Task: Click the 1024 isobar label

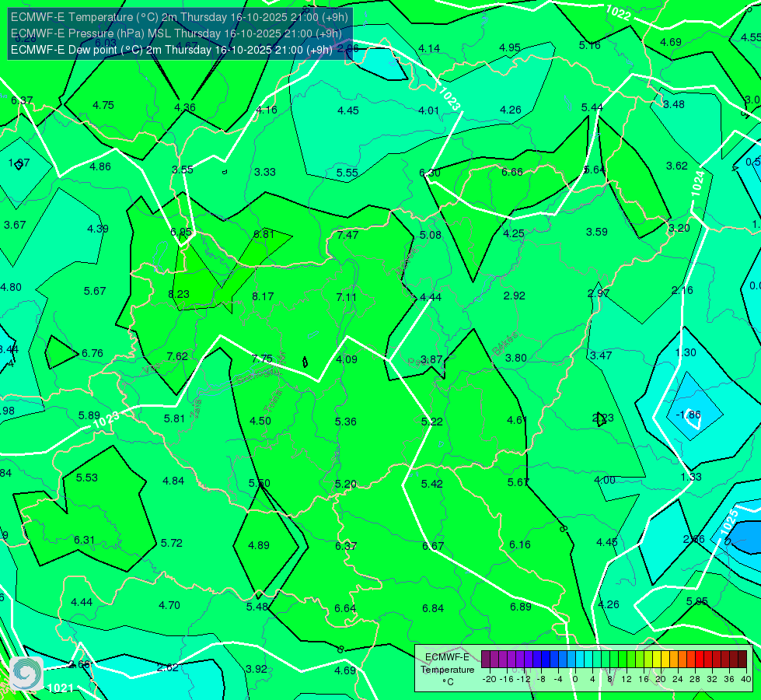Action: 697,184
